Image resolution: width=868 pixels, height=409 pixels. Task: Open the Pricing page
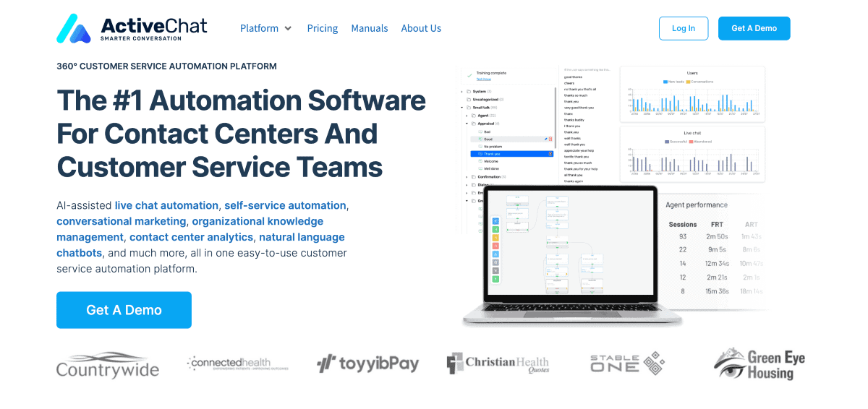322,28
